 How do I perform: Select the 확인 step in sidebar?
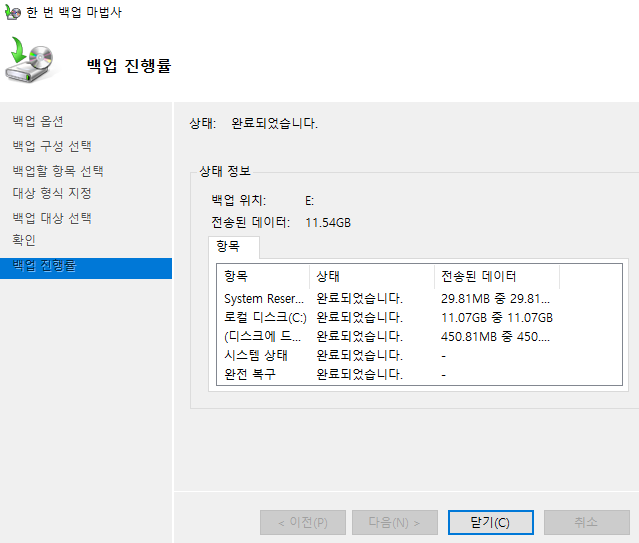24,240
